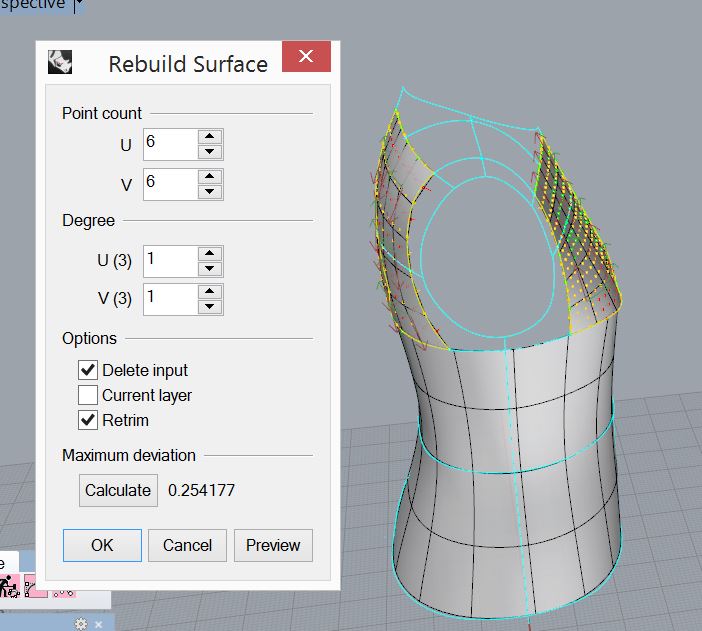Decrease Point count U value
Screen dimensions: 702x631
click(x=210, y=151)
